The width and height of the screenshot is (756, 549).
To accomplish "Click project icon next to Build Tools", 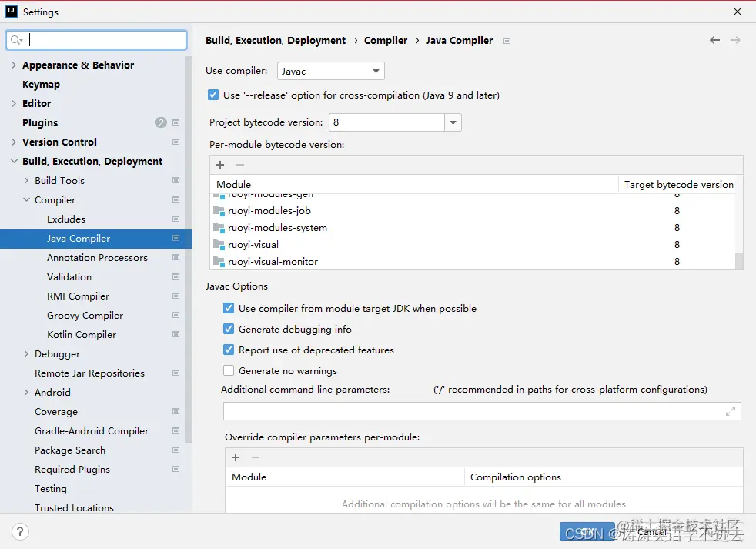I will [x=176, y=180].
